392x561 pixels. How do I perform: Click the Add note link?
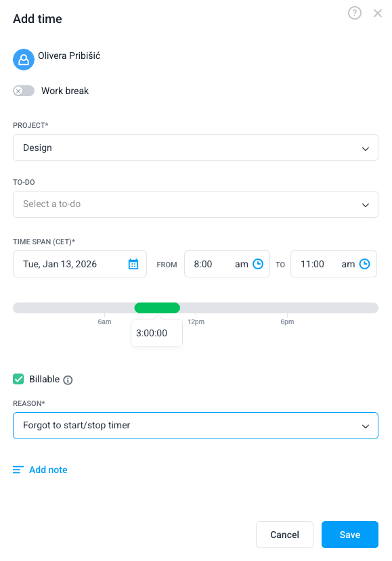click(46, 469)
